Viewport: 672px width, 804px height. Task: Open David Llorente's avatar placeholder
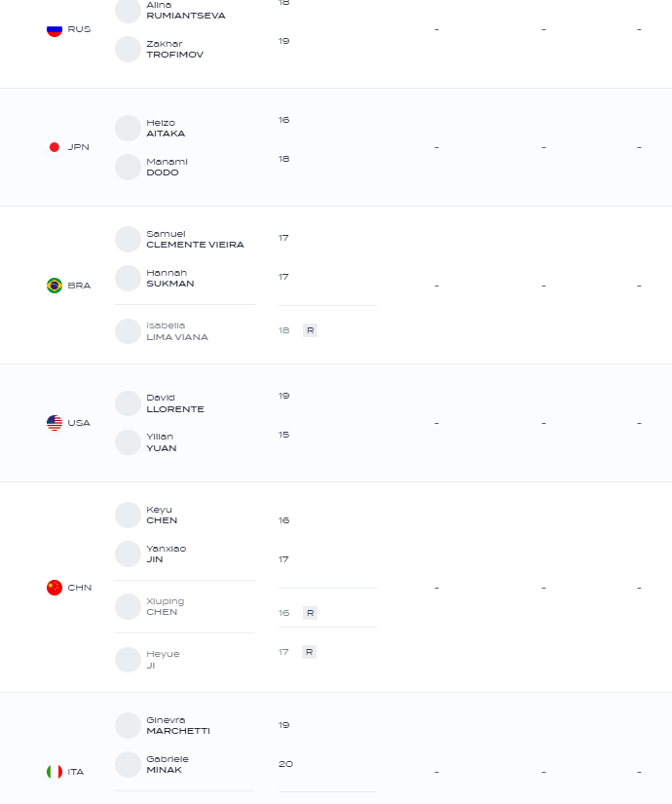pos(128,403)
